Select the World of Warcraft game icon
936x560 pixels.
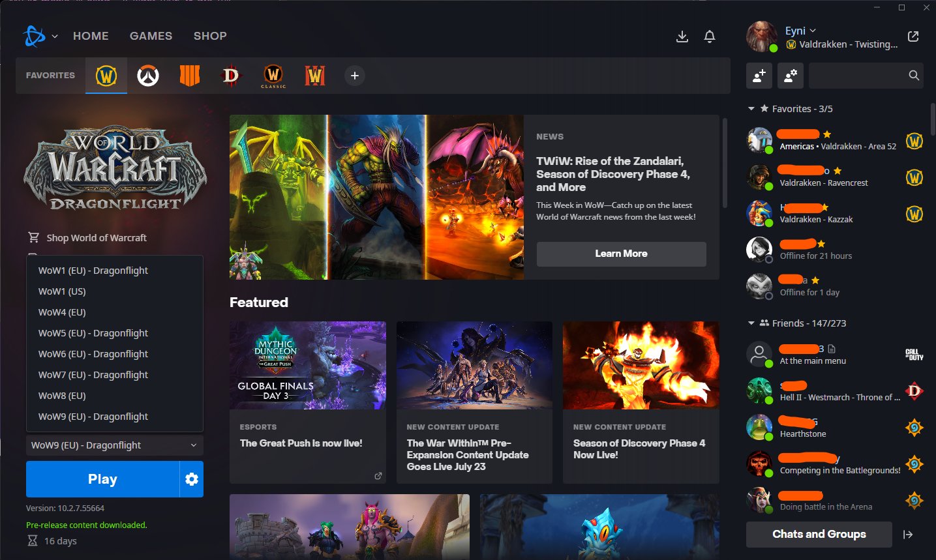[106, 75]
